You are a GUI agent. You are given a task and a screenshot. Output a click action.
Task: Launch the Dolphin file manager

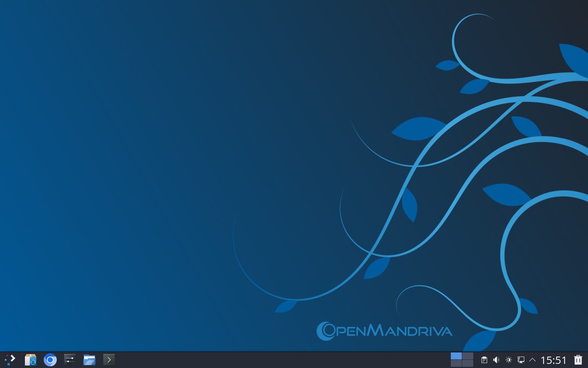(x=89, y=360)
